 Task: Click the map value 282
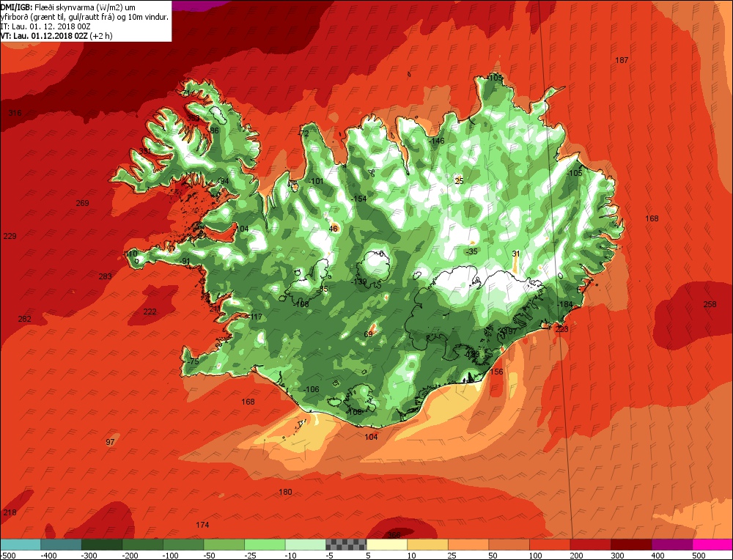(x=24, y=320)
